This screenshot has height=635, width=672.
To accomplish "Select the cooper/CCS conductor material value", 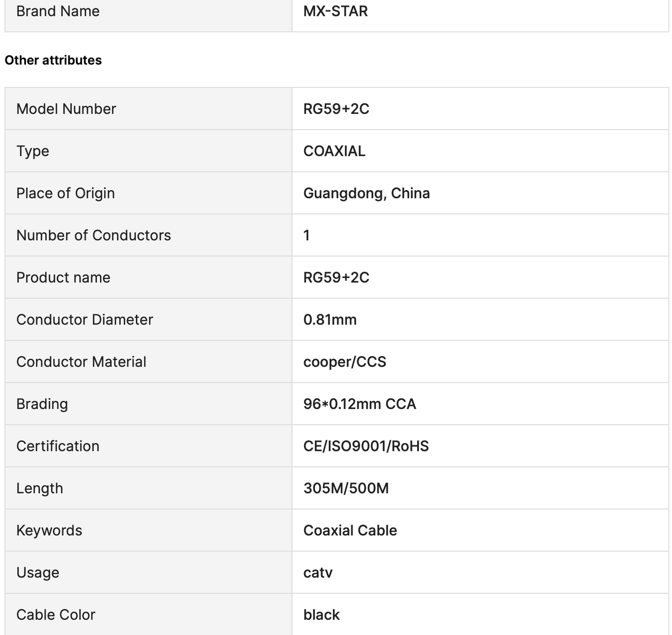I will 345,362.
